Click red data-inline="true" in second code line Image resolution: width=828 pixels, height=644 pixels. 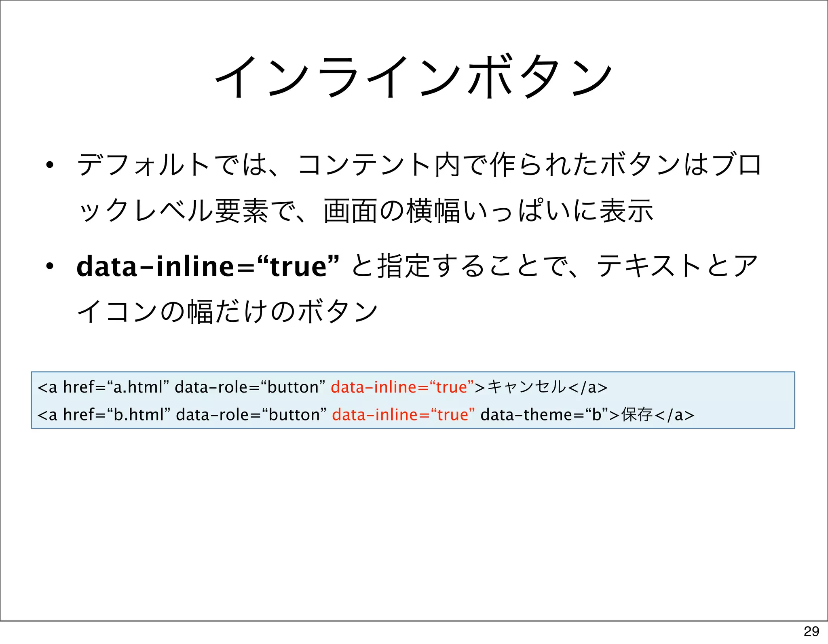pos(403,415)
